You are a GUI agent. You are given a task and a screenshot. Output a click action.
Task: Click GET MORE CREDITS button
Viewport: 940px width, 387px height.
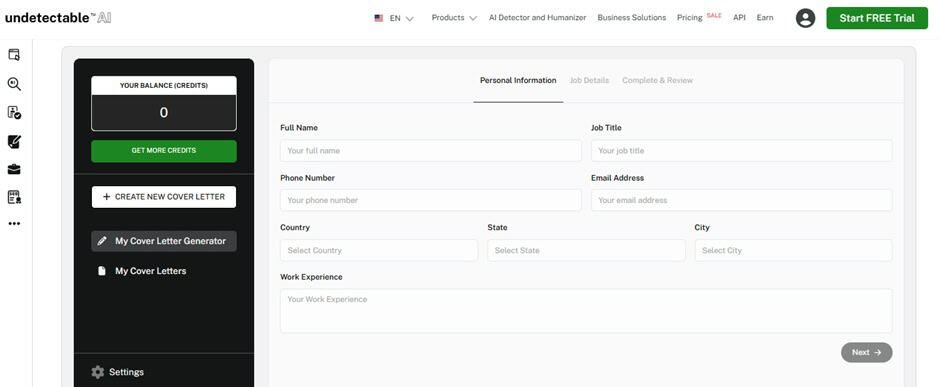[164, 151]
